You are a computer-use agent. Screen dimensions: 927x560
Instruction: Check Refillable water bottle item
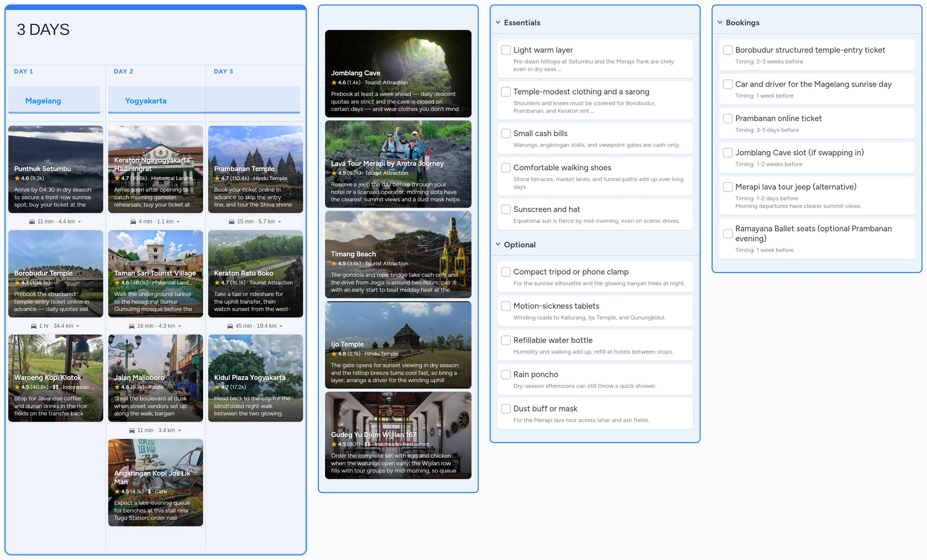[x=506, y=340]
